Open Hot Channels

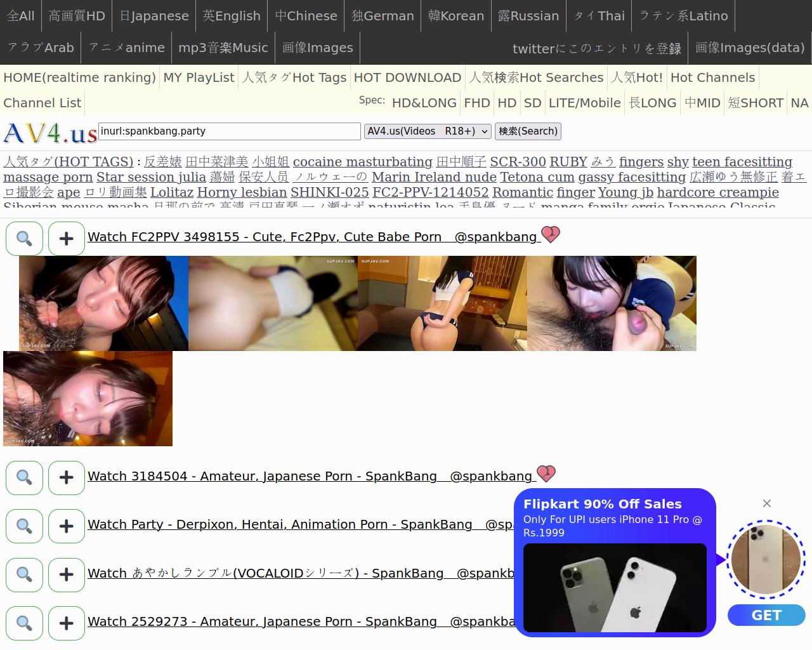click(x=713, y=77)
